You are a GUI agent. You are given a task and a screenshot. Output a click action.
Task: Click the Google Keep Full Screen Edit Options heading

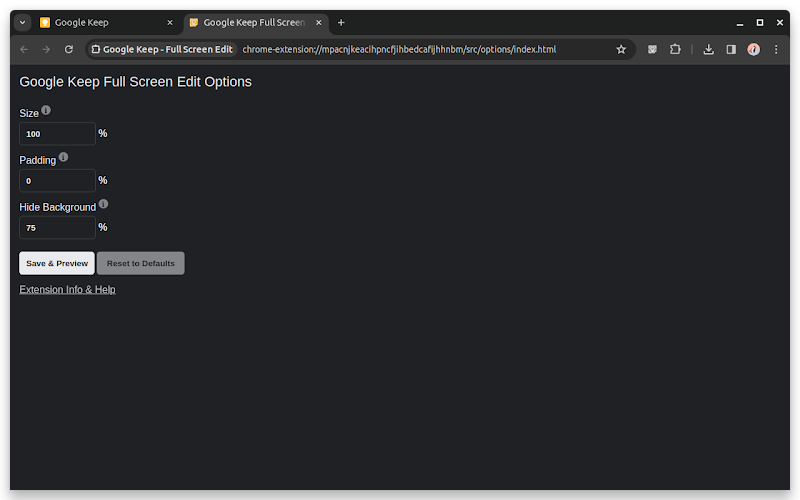(136, 82)
